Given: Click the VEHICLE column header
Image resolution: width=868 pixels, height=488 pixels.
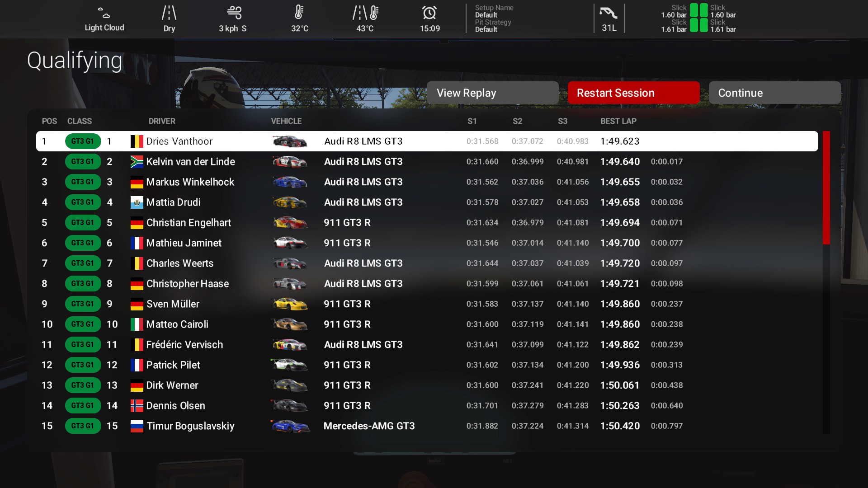Looking at the screenshot, I should click(286, 121).
